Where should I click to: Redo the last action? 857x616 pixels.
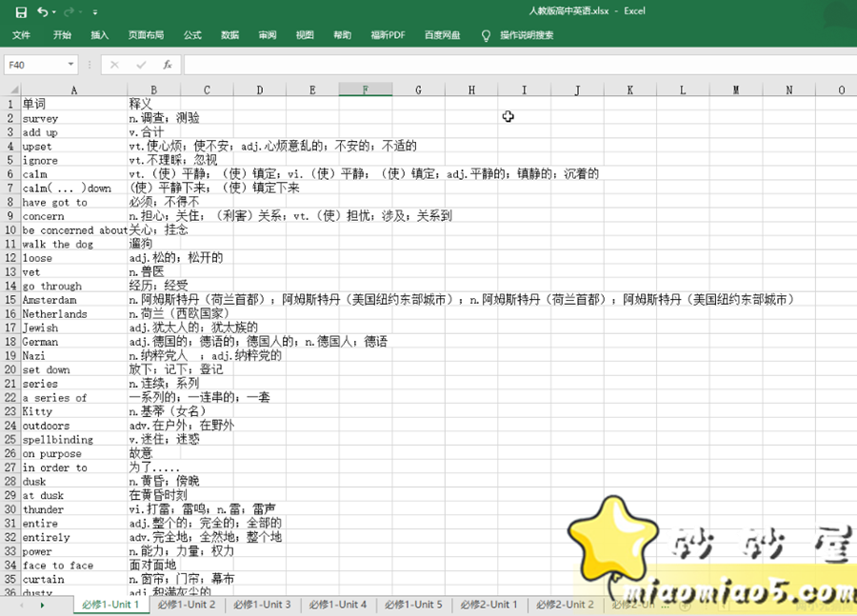tap(69, 11)
